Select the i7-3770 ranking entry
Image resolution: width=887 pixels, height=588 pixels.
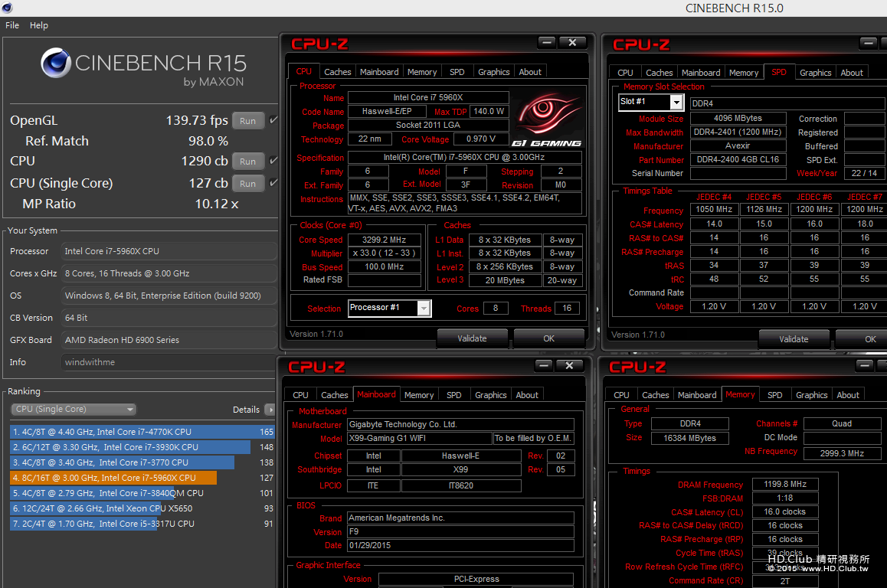point(142,462)
